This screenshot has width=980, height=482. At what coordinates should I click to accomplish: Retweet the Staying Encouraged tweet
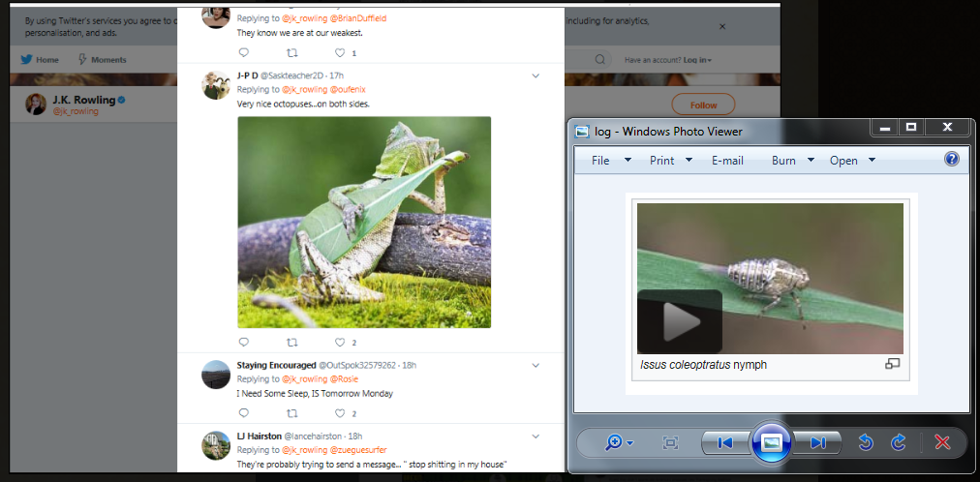coord(291,412)
